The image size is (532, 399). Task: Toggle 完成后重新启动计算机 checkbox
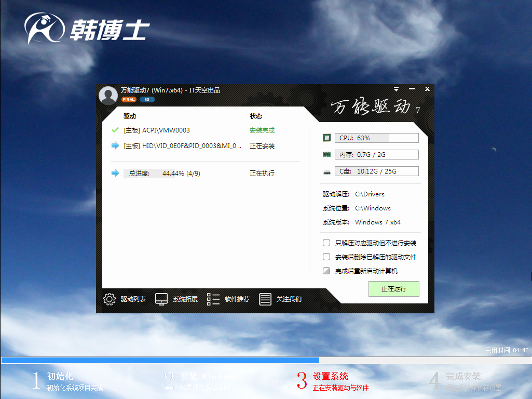tap(326, 270)
